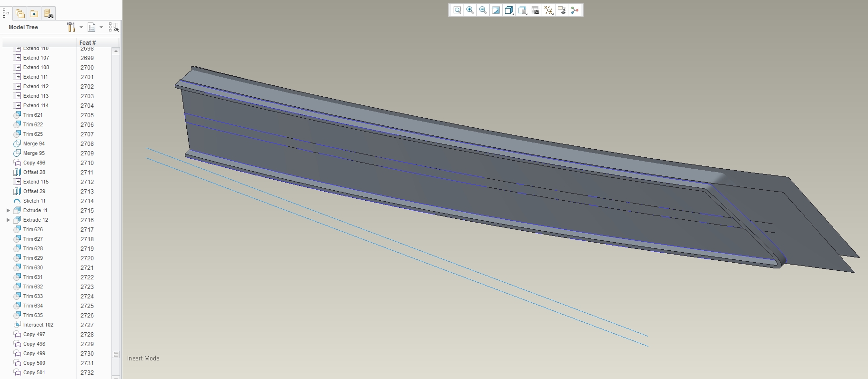Select the Trim 634 feature
The height and width of the screenshot is (379, 868).
click(33, 306)
